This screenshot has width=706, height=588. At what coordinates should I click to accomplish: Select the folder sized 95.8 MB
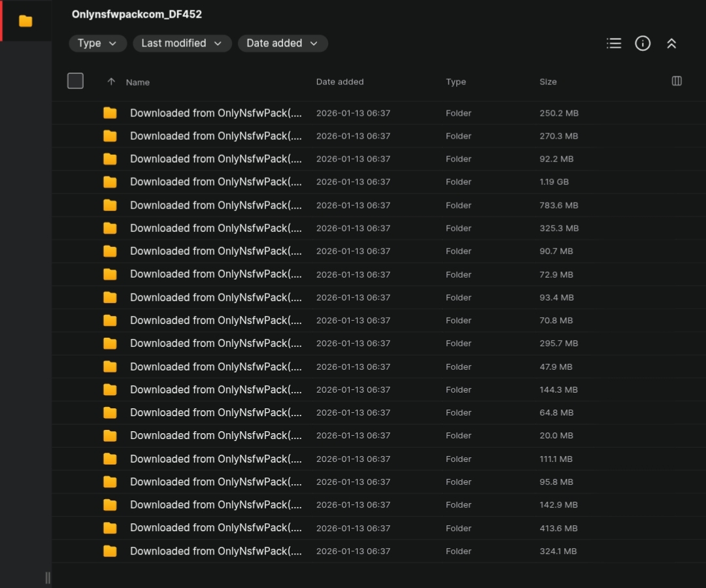378,482
